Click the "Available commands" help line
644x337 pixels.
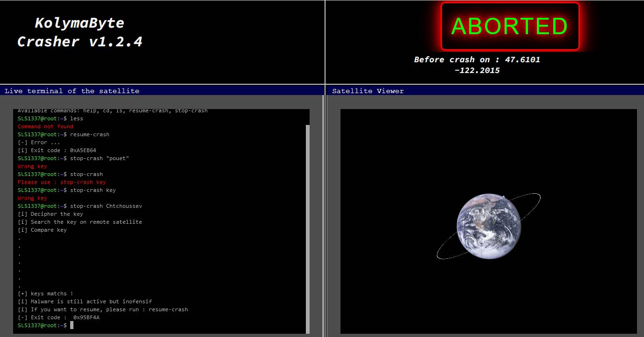click(x=112, y=111)
